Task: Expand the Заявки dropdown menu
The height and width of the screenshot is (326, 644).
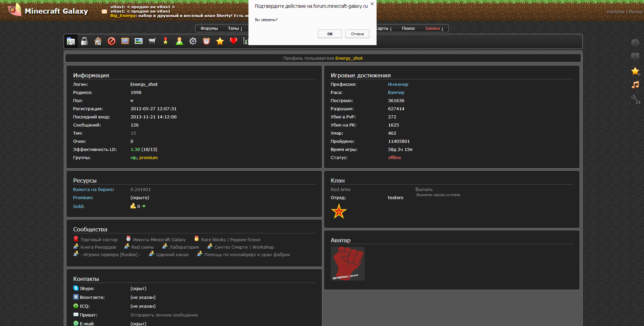Action: 434,28
